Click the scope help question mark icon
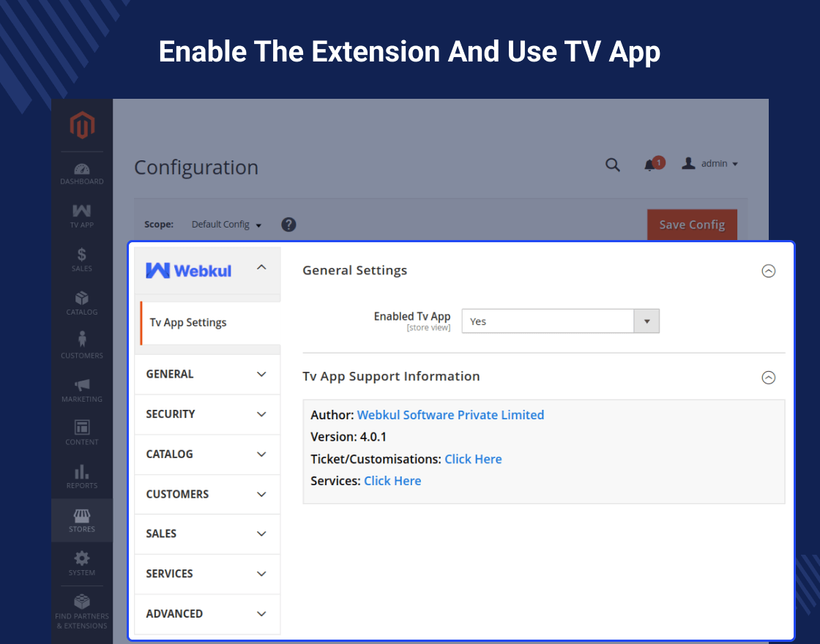The width and height of the screenshot is (820, 644). [x=288, y=224]
